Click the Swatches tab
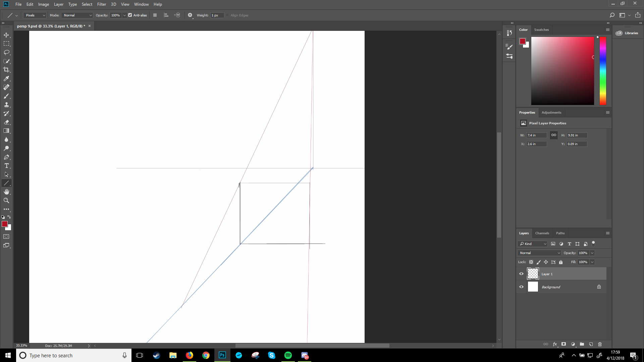 [x=541, y=29]
